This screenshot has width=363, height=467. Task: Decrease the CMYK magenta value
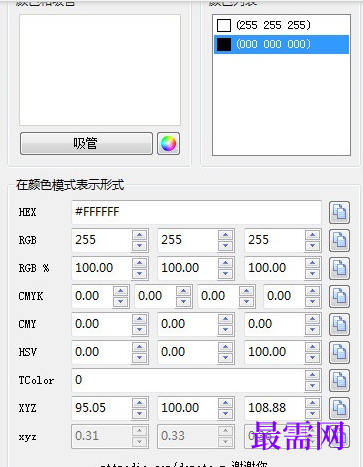click(183, 302)
